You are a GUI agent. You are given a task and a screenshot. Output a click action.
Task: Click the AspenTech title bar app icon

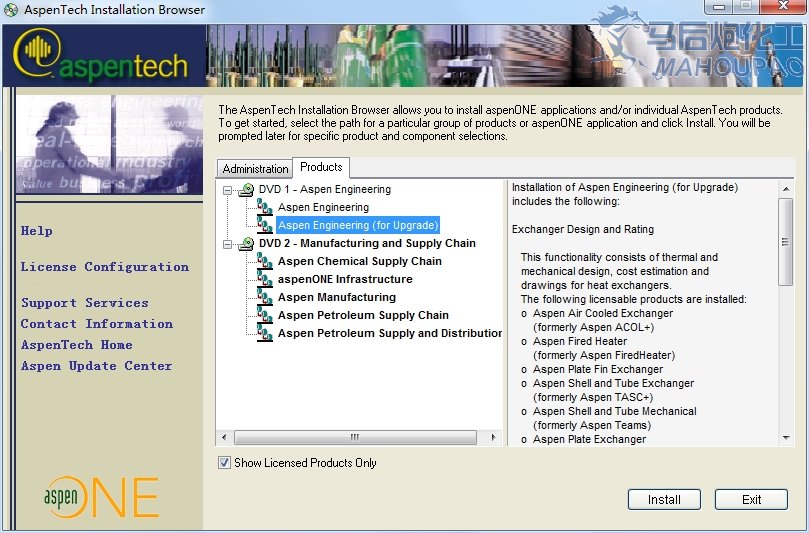[11, 9]
